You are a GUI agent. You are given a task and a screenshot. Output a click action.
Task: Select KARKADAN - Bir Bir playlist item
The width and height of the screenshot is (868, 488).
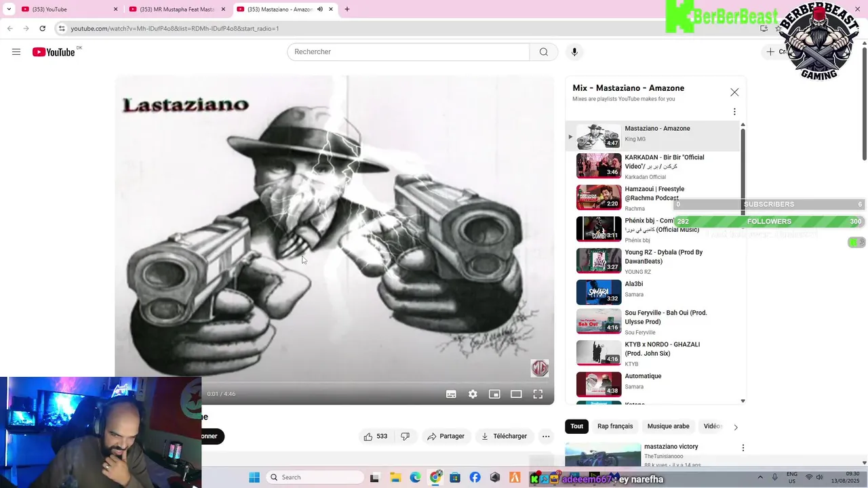652,166
